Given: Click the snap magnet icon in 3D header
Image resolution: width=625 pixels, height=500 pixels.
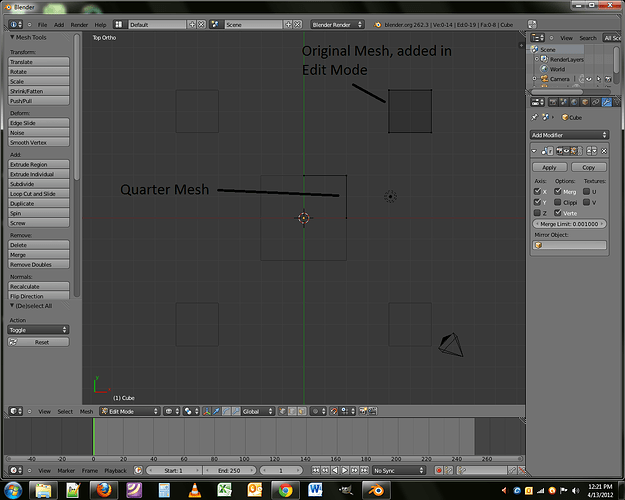Looking at the screenshot, I should (x=334, y=411).
